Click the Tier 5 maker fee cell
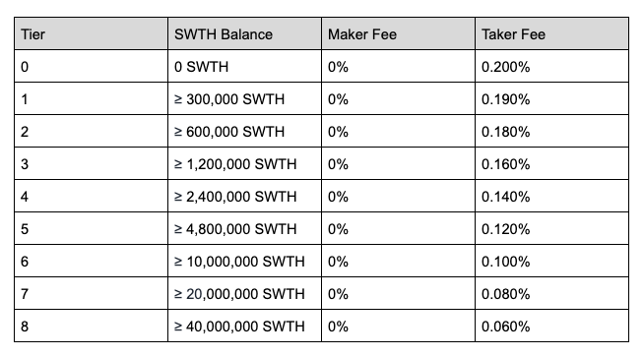The width and height of the screenshot is (644, 357). pyautogui.click(x=399, y=228)
